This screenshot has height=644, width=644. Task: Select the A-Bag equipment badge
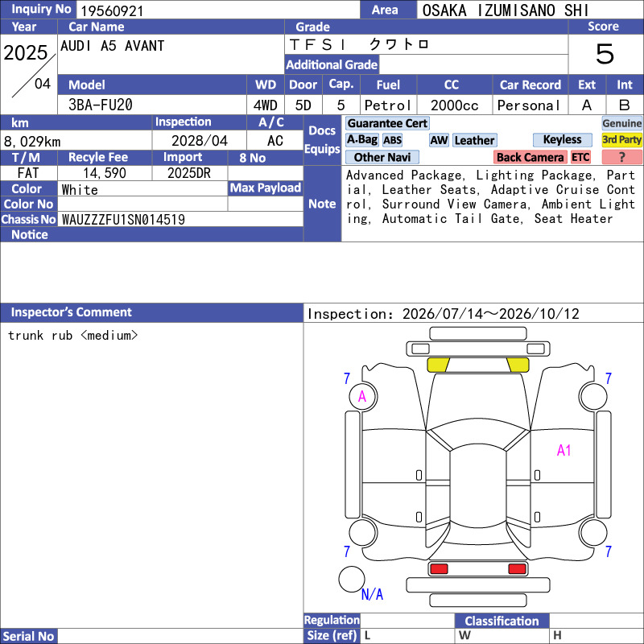point(361,140)
